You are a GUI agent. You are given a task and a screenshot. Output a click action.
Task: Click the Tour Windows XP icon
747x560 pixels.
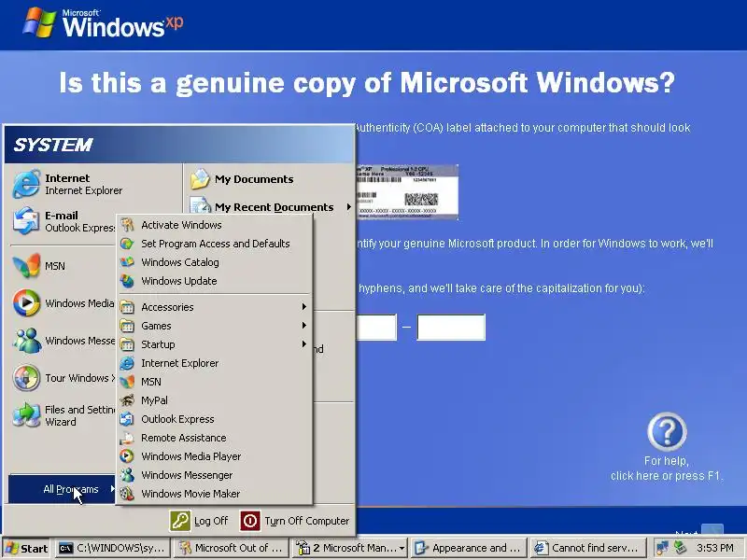click(x=26, y=378)
